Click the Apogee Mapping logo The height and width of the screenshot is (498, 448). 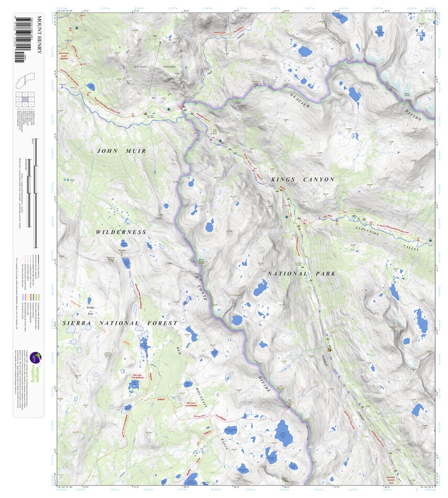pyautogui.click(x=36, y=358)
